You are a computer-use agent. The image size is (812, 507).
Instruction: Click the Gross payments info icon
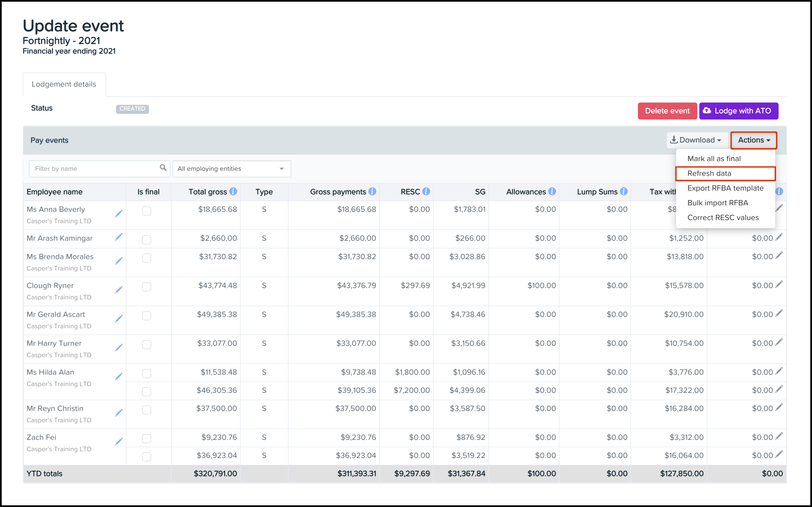point(372,191)
